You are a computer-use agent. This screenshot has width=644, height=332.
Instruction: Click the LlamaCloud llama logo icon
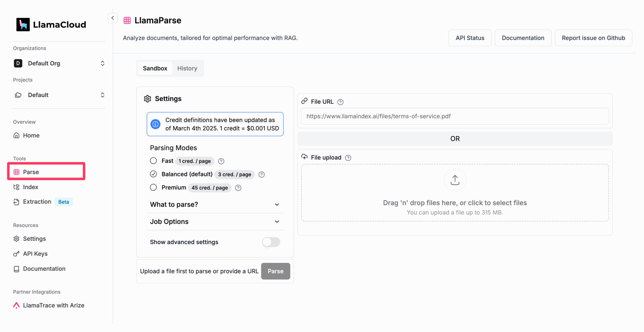(23, 25)
